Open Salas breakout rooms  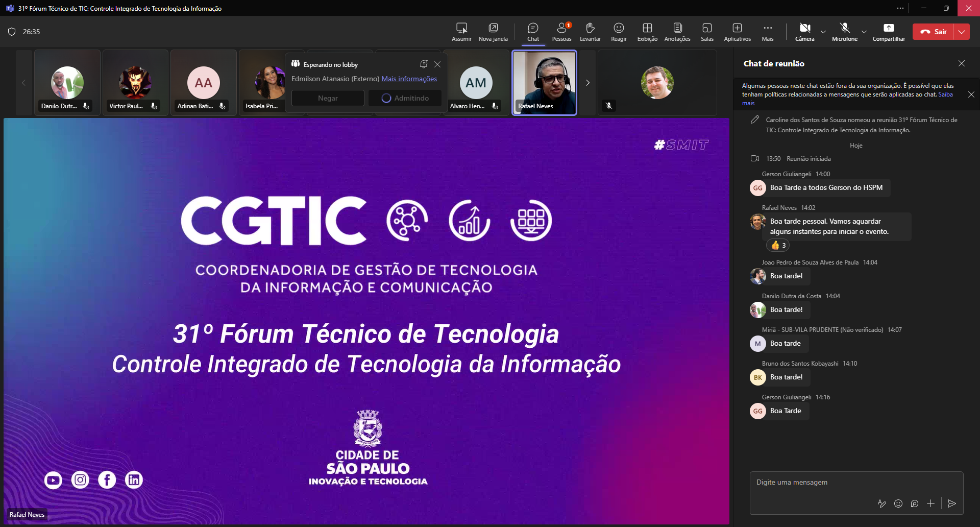pyautogui.click(x=707, y=32)
